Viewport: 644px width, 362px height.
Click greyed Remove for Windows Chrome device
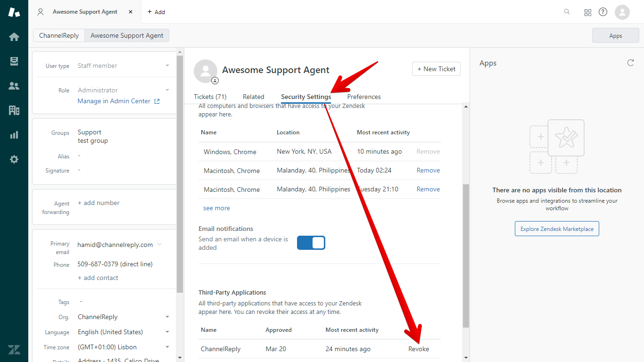pyautogui.click(x=428, y=151)
